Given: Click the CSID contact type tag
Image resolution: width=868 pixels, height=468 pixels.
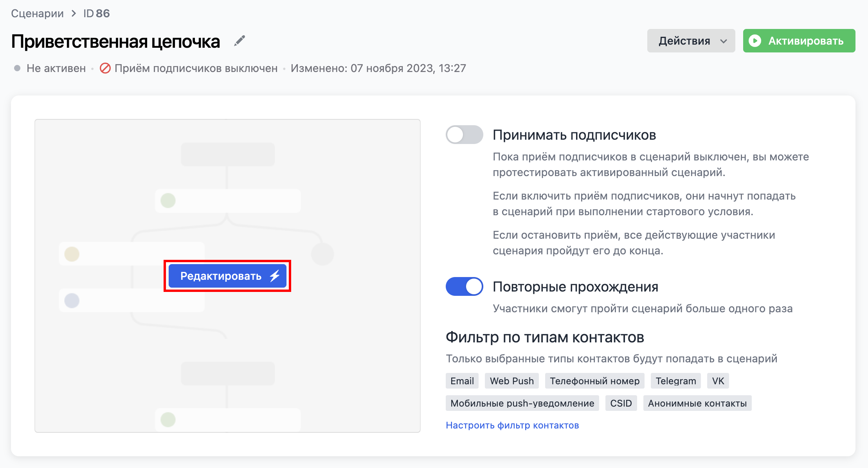Looking at the screenshot, I should 621,403.
